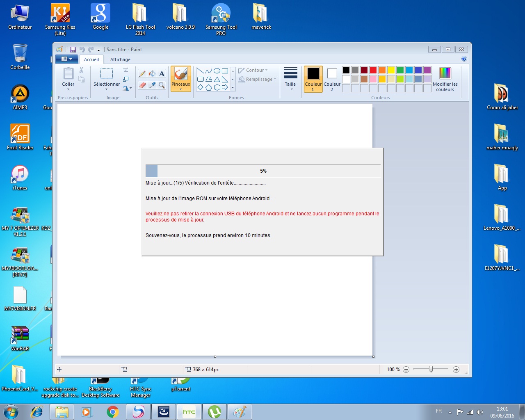This screenshot has width=525, height=420.
Task: Pick the purple color swatch
Action: click(427, 70)
